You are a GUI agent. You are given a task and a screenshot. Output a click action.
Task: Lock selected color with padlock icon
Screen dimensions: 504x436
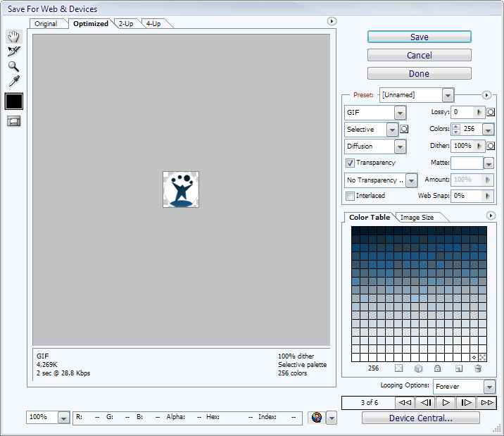coord(437,368)
